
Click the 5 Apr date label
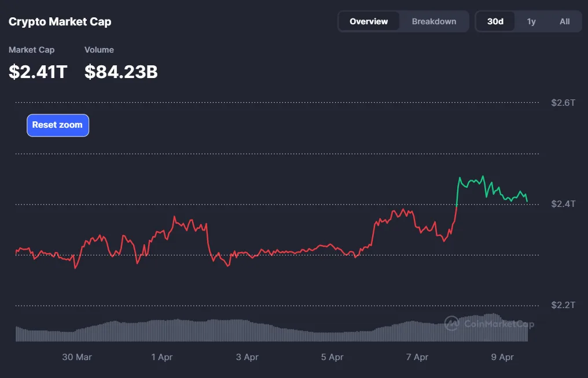tap(332, 357)
